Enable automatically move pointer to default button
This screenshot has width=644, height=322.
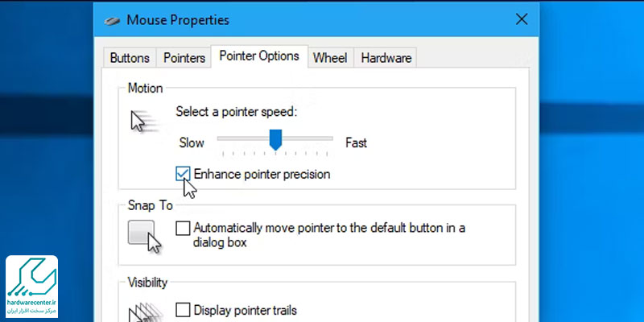pyautogui.click(x=183, y=228)
